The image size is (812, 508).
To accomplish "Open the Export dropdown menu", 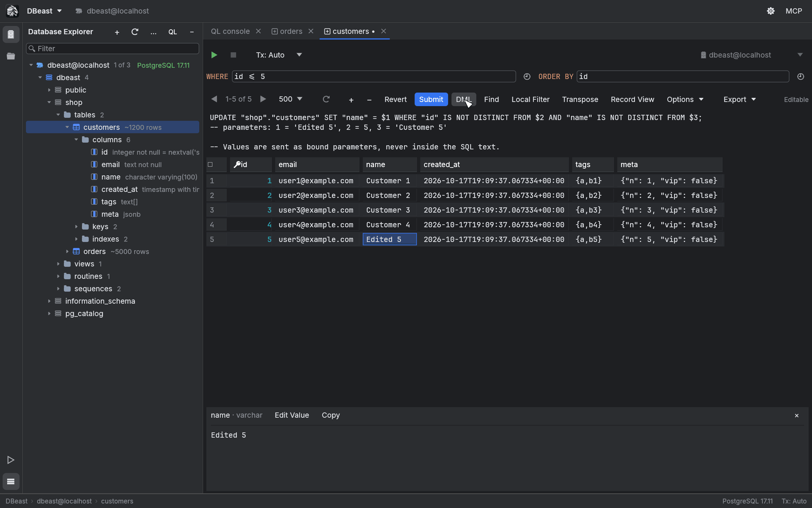I will [x=739, y=99].
